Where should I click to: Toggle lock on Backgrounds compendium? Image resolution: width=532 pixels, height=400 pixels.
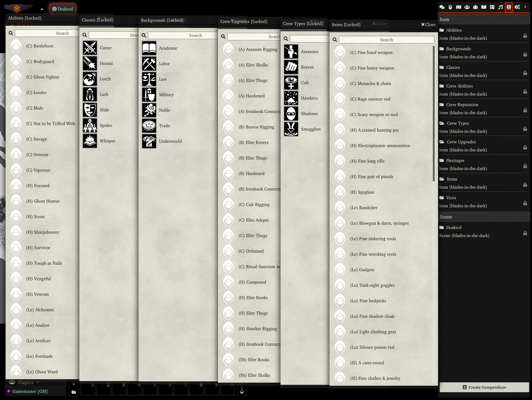tap(525, 54)
